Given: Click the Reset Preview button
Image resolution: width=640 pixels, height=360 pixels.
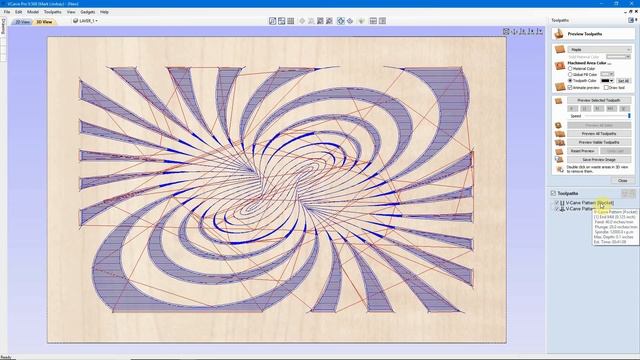Looking at the screenshot, I should [x=582, y=151].
